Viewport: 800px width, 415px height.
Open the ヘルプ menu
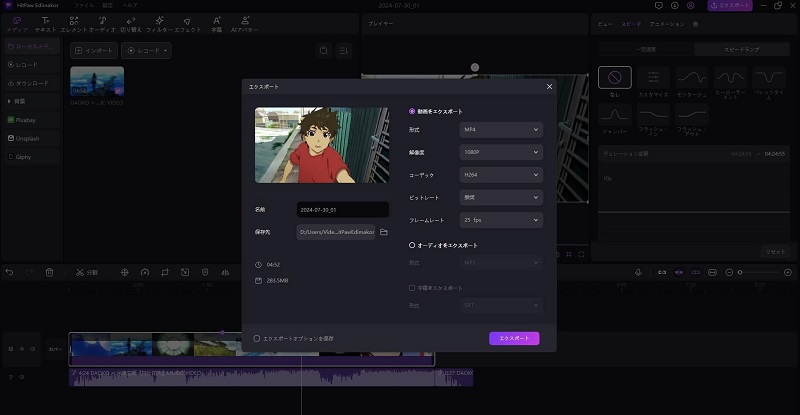(130, 5)
